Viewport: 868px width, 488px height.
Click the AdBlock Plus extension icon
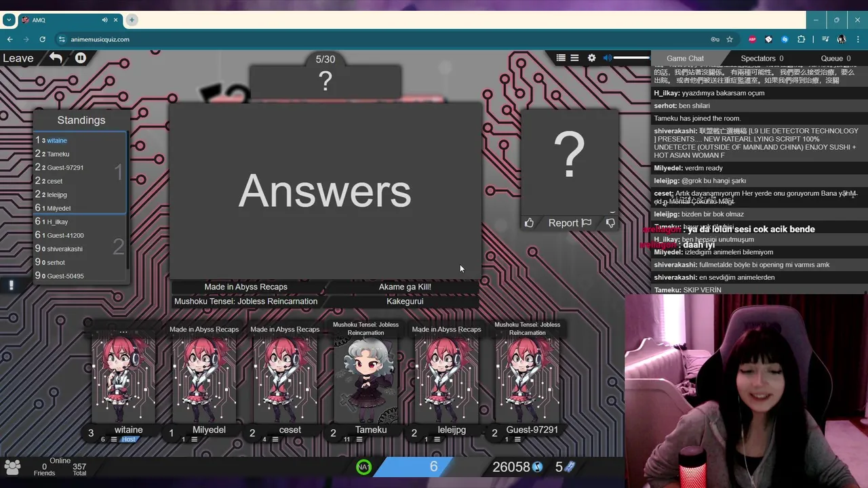pyautogui.click(x=752, y=39)
